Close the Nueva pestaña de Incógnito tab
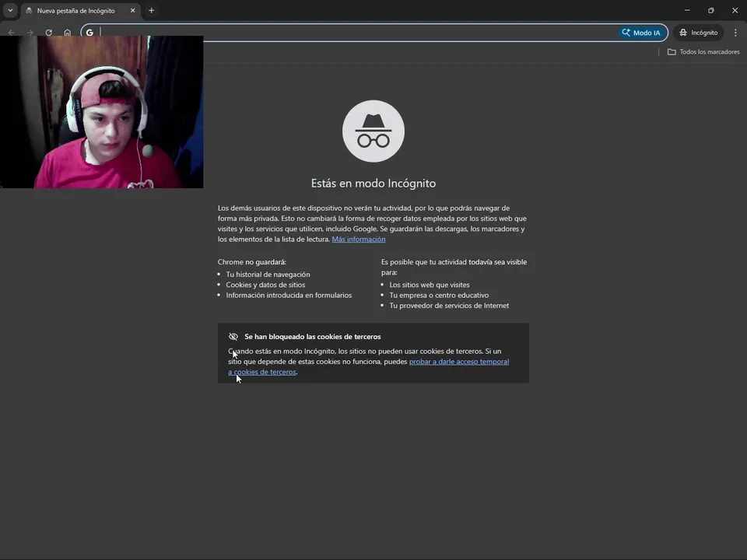747x560 pixels. coord(132,10)
